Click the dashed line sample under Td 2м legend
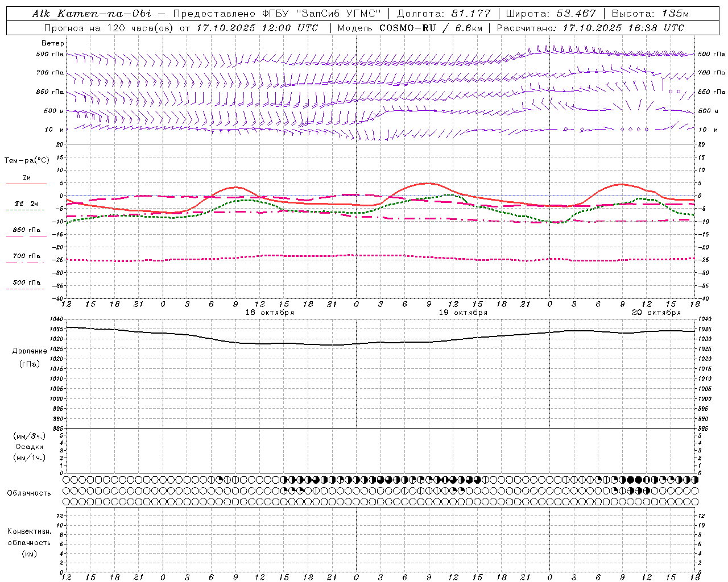Image resolution: width=728 pixels, height=582 pixels. click(x=26, y=210)
